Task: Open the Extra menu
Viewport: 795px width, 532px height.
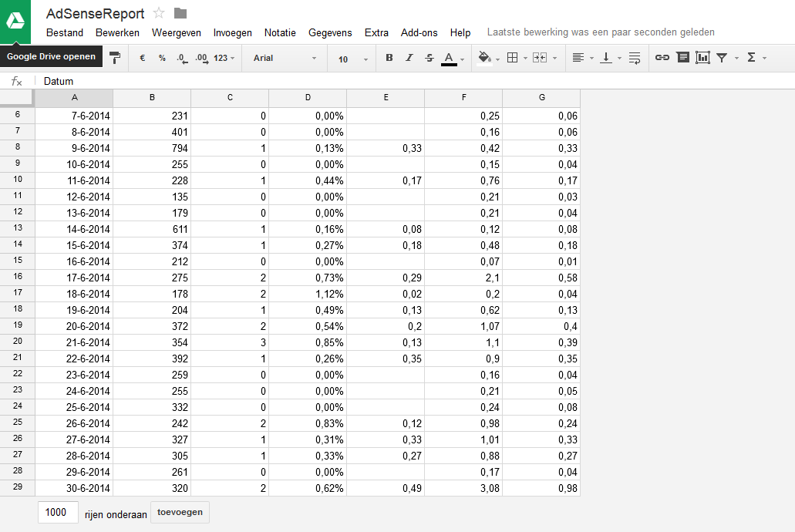Action: pyautogui.click(x=376, y=32)
